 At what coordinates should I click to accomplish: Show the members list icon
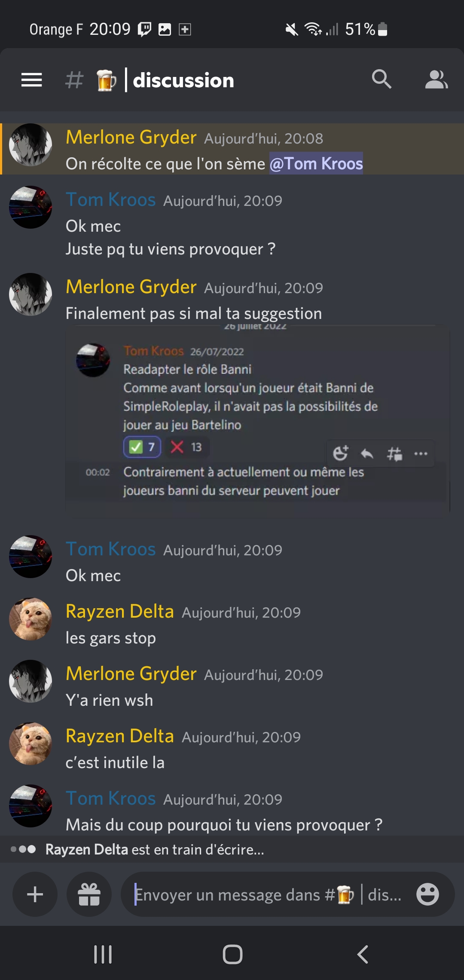(x=437, y=80)
